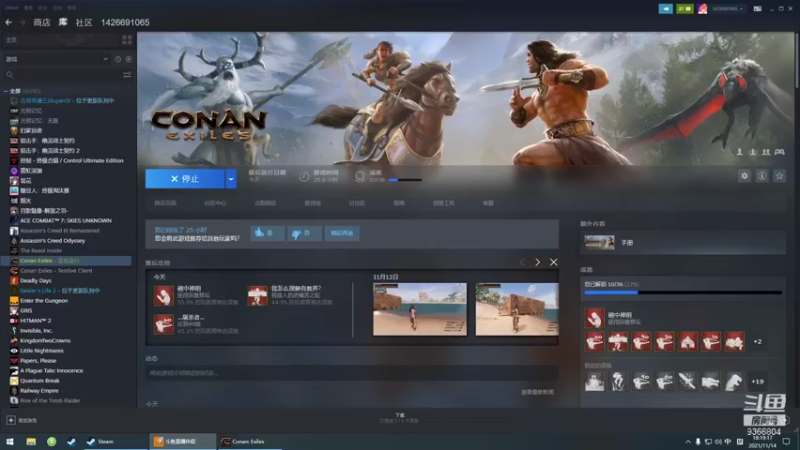The height and width of the screenshot is (450, 800).
Task: Open the Discussions game tab
Action: point(357,203)
